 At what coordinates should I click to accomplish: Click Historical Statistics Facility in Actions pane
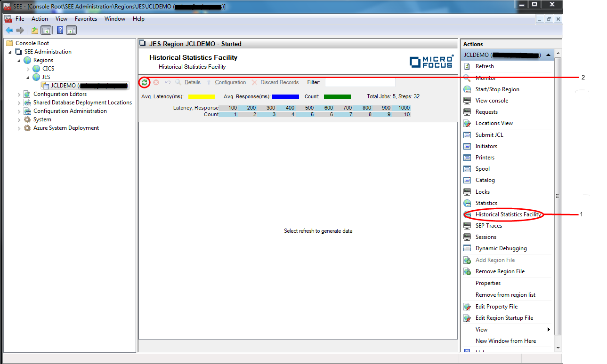point(509,214)
